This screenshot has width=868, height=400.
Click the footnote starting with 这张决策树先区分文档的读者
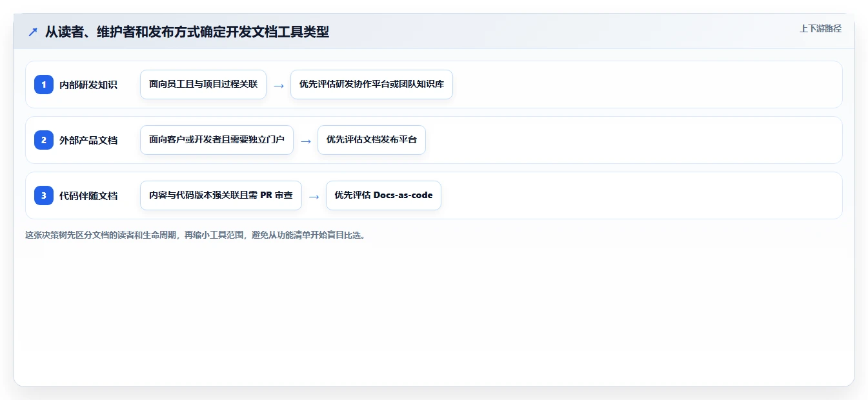click(x=196, y=235)
